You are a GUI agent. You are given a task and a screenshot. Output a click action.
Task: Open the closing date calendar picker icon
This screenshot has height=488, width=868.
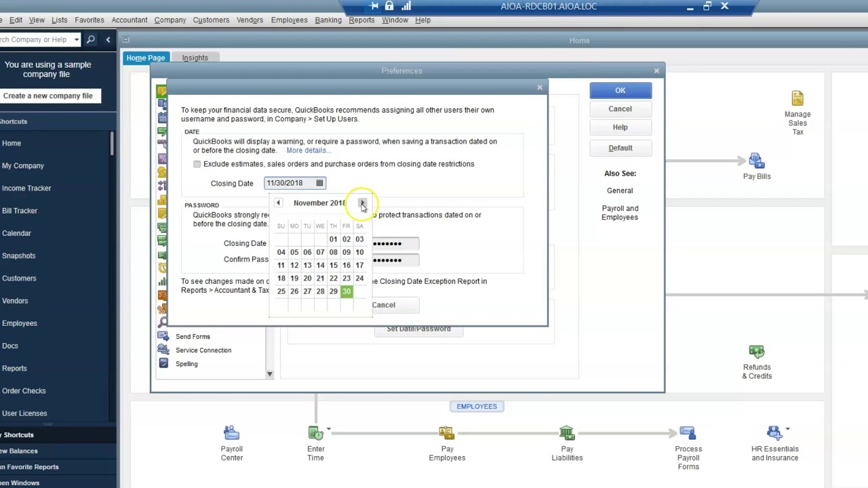pos(319,183)
